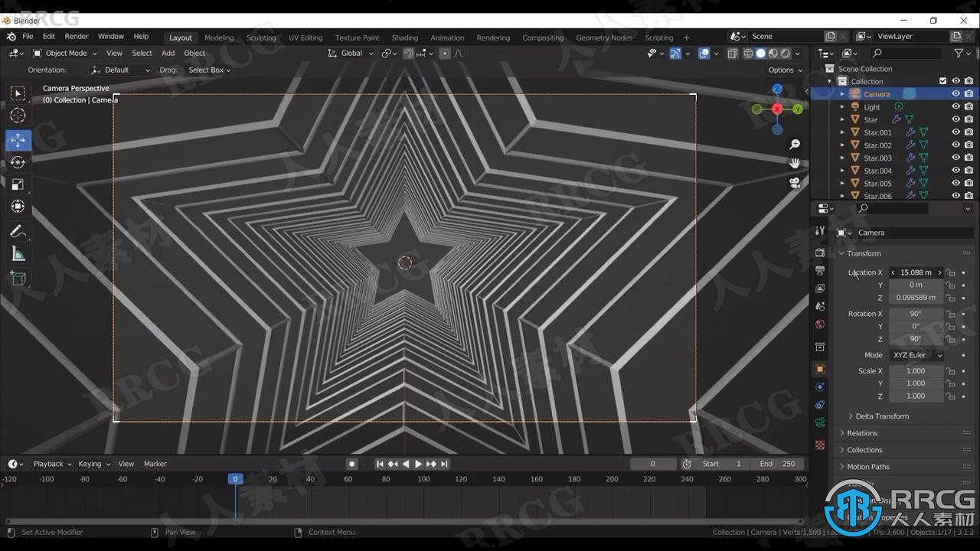Image resolution: width=980 pixels, height=551 pixels.
Task: Activate the Rotate tool
Action: (x=18, y=162)
